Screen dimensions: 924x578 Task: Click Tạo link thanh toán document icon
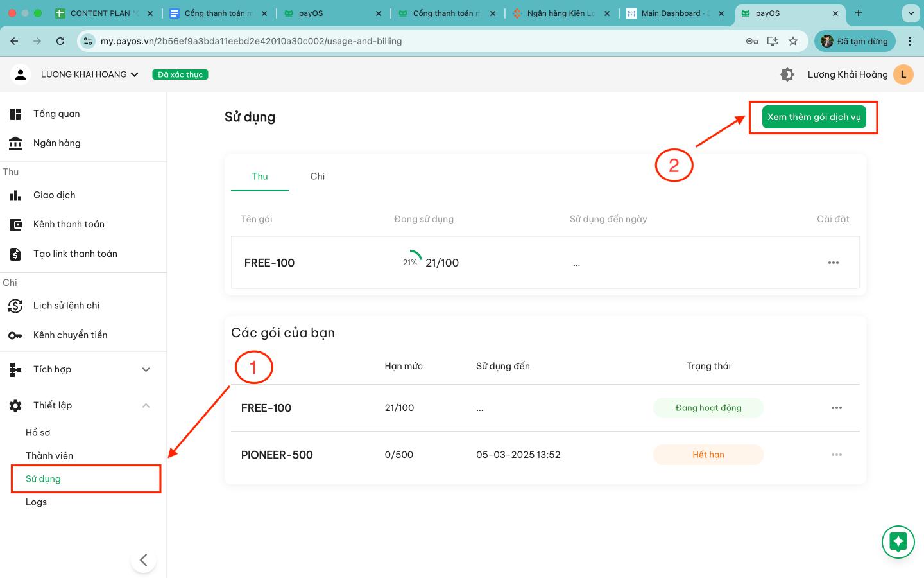[15, 254]
